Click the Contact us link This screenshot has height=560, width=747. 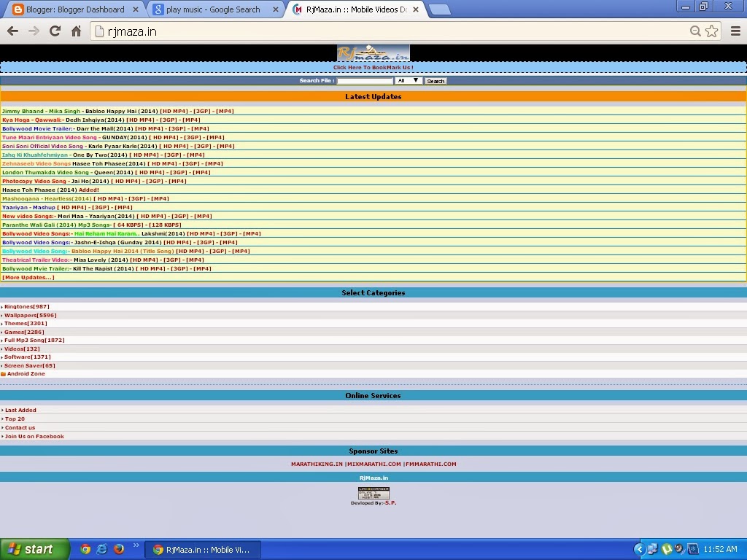(20, 427)
